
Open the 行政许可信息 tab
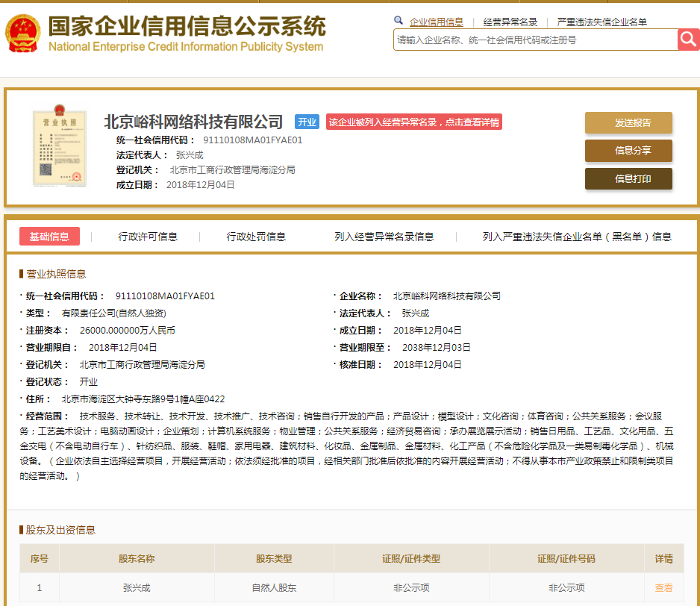[148, 237]
